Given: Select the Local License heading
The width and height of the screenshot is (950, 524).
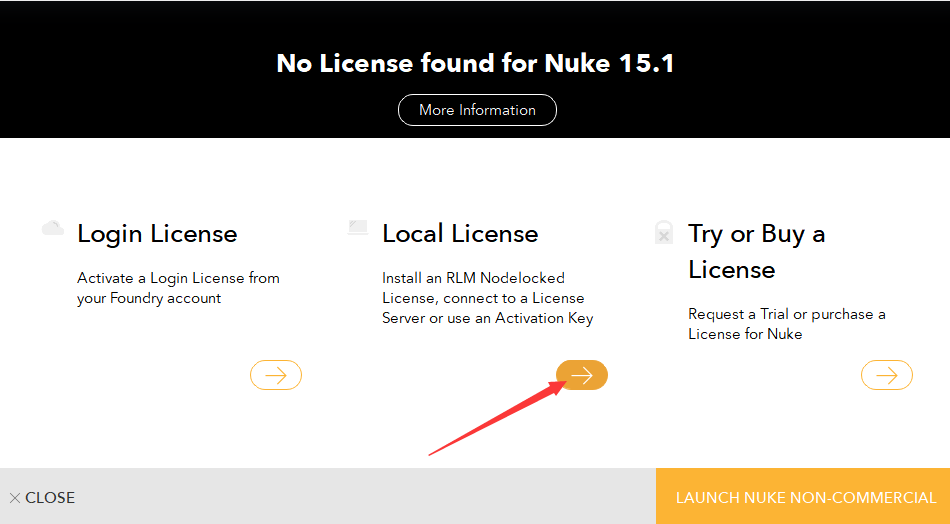Looking at the screenshot, I should coord(460,234).
